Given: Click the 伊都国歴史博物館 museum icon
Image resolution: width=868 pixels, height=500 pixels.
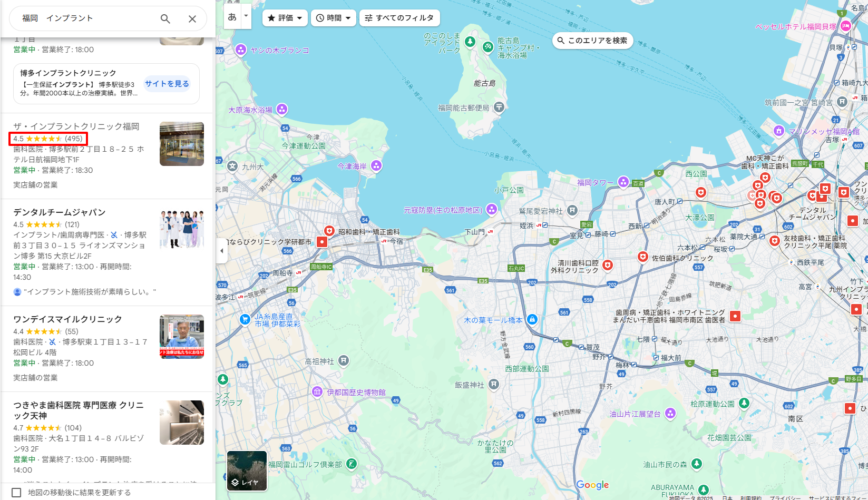Looking at the screenshot, I should point(317,392).
